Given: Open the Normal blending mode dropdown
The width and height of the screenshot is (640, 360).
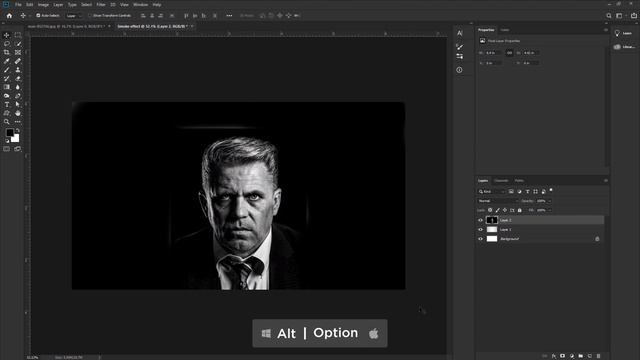Looking at the screenshot, I should coord(498,201).
